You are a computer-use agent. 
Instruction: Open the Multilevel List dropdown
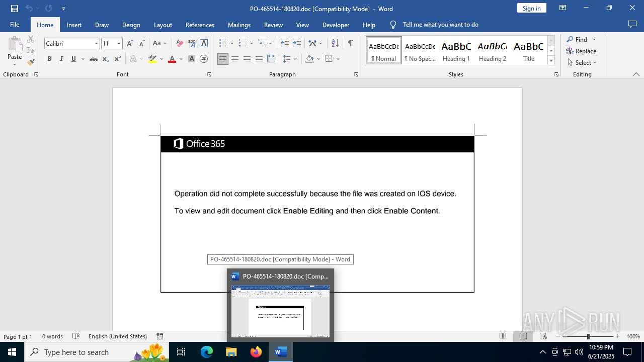tap(270, 44)
